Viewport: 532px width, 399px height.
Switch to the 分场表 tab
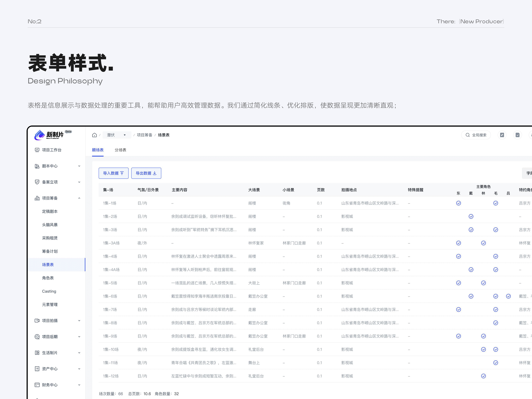coord(120,150)
